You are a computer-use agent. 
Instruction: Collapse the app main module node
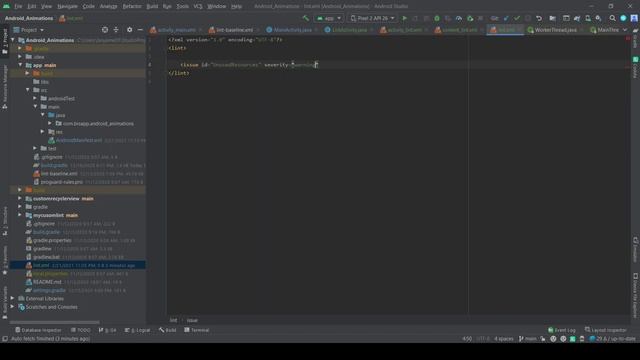(x=20, y=65)
